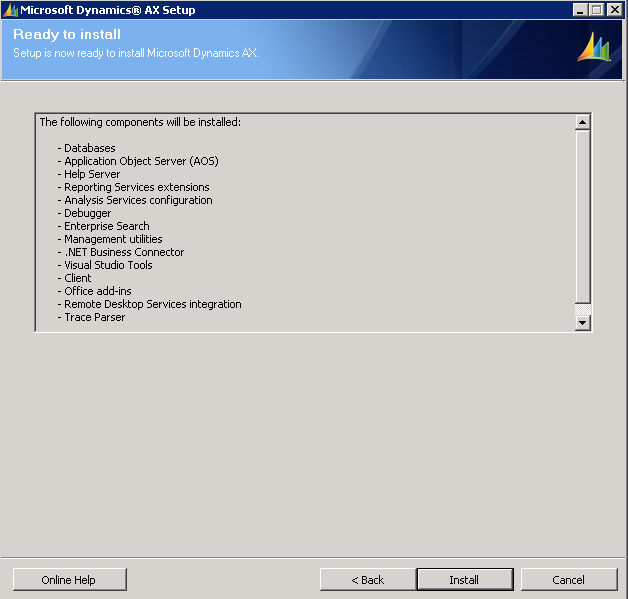Cancel the setup wizard
628x599 pixels.
569,579
